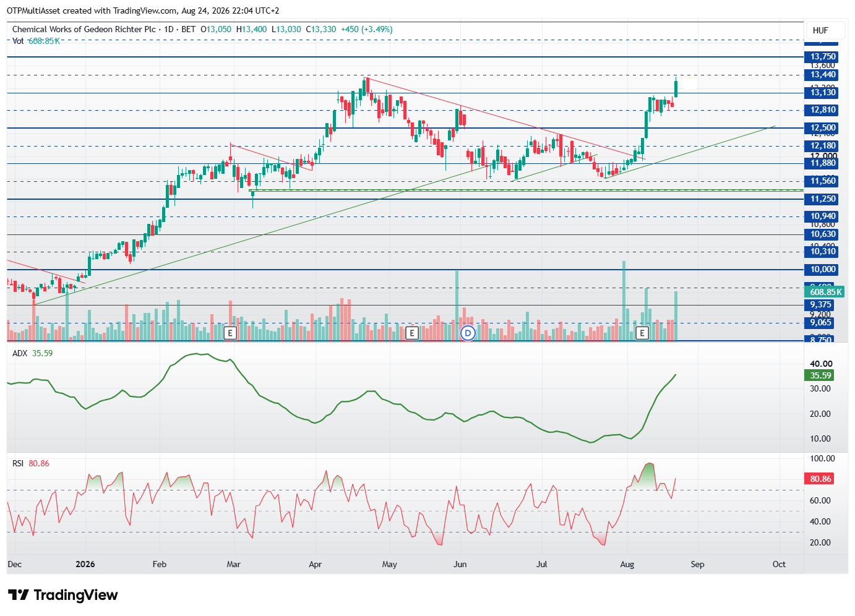The width and height of the screenshot is (855, 616).
Task: Click the Chemical Works of Gedeon Richter Plc title
Action: point(84,29)
